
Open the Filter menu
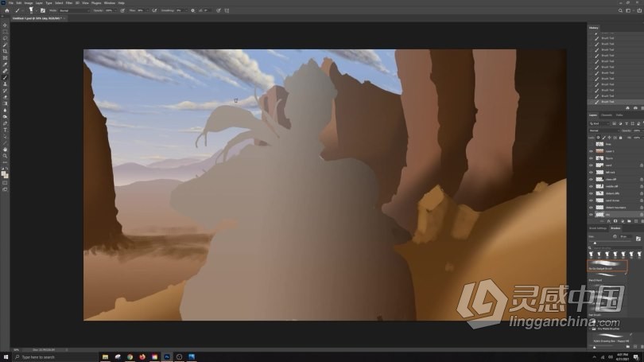69,3
